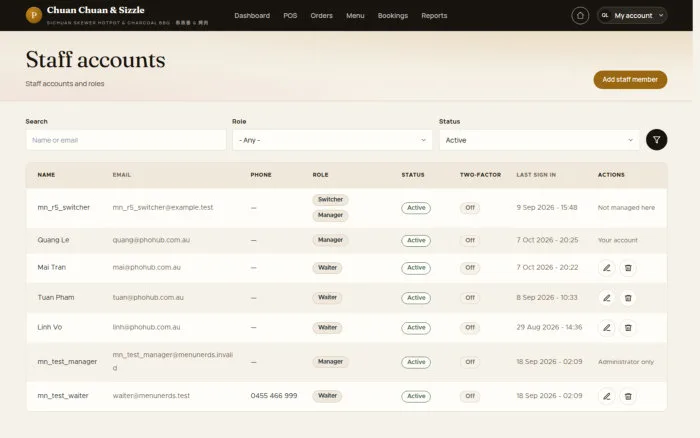The image size is (700, 438).
Task: Open the Orders navigation item
Action: click(321, 16)
